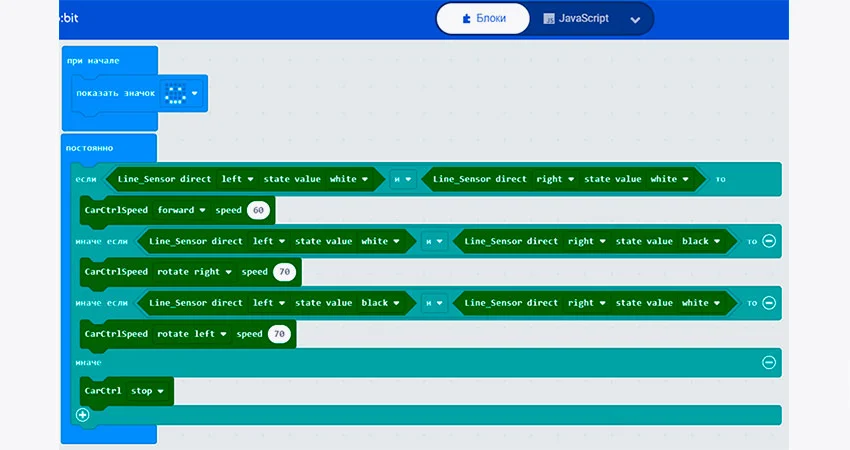Click the plus icon to add else branch

click(x=82, y=414)
